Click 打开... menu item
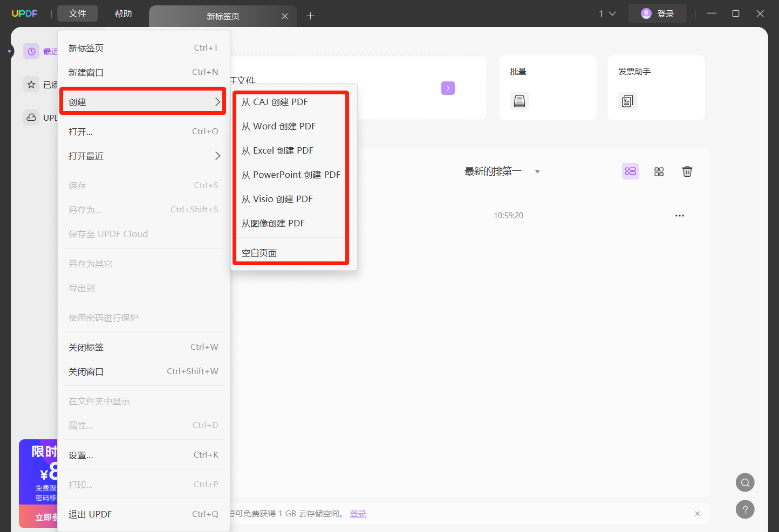Image resolution: width=779 pixels, height=532 pixels. coord(143,132)
